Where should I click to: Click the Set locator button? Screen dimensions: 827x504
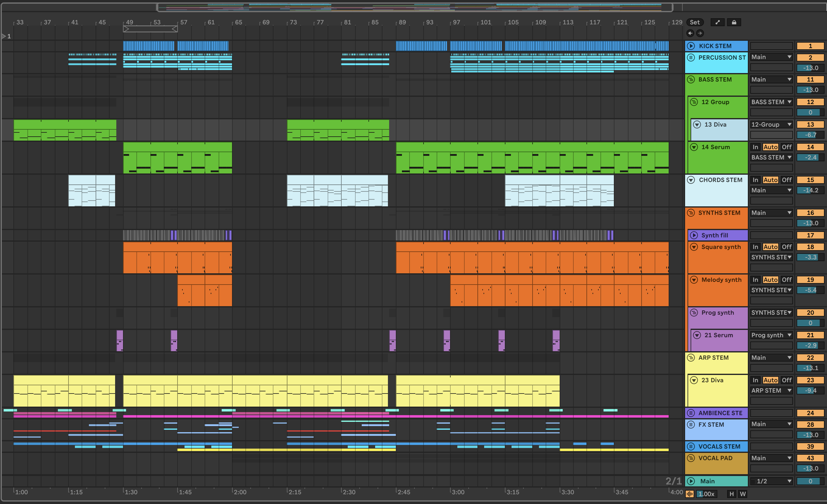click(695, 22)
